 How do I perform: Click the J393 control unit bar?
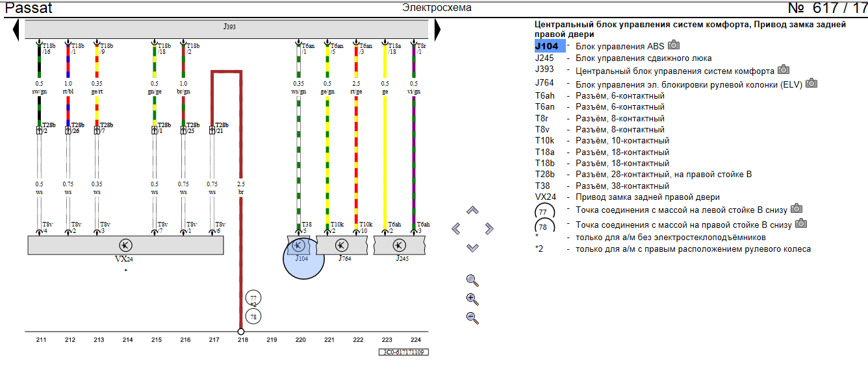coord(227,29)
